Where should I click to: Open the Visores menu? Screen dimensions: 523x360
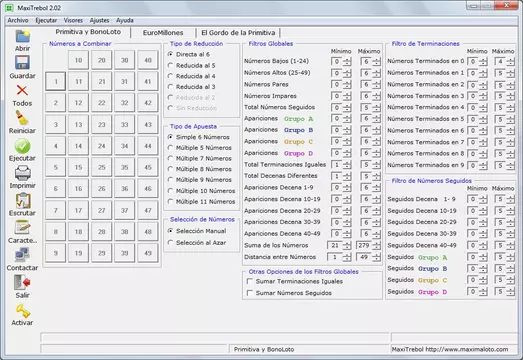point(73,20)
